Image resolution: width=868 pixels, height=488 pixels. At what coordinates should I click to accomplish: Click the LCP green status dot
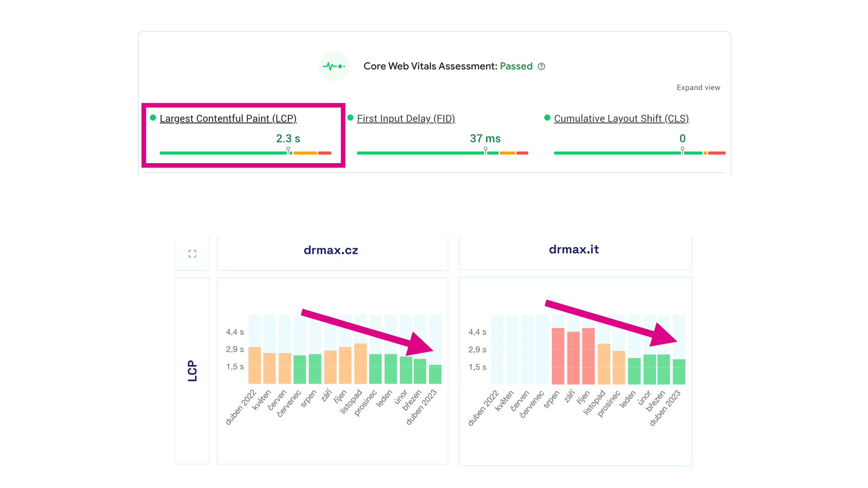(153, 118)
